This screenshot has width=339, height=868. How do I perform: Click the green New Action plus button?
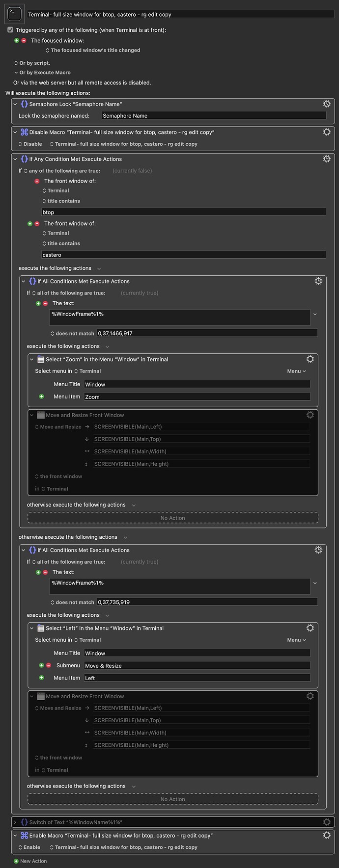pyautogui.click(x=16, y=861)
